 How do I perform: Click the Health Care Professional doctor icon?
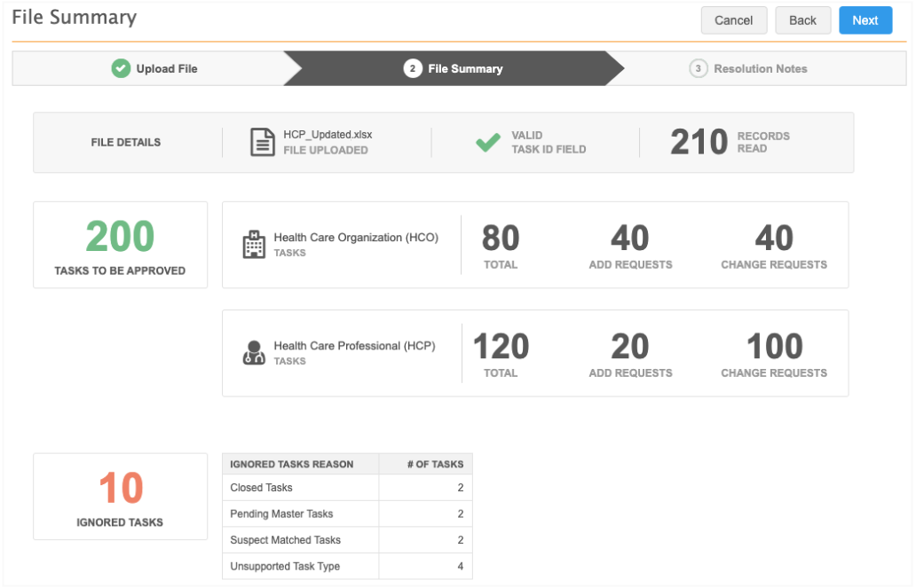[254, 353]
